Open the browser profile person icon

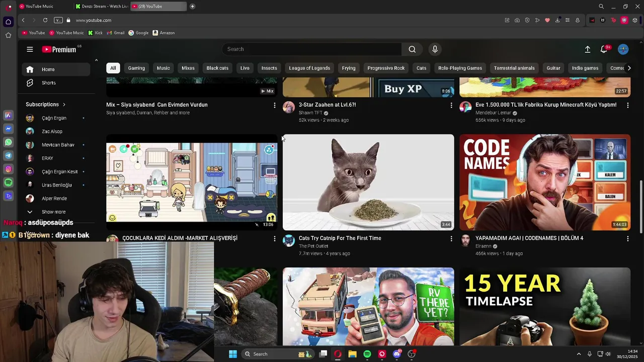coord(578,20)
